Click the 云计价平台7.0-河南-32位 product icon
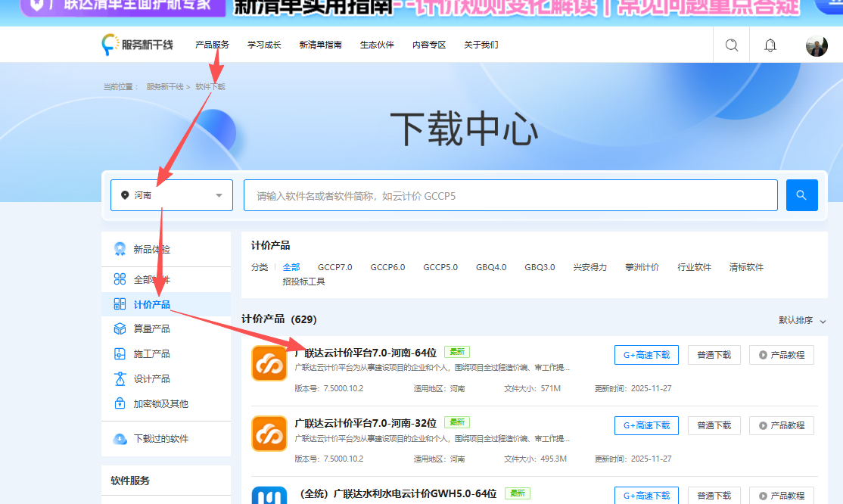The width and height of the screenshot is (843, 504). [x=269, y=434]
